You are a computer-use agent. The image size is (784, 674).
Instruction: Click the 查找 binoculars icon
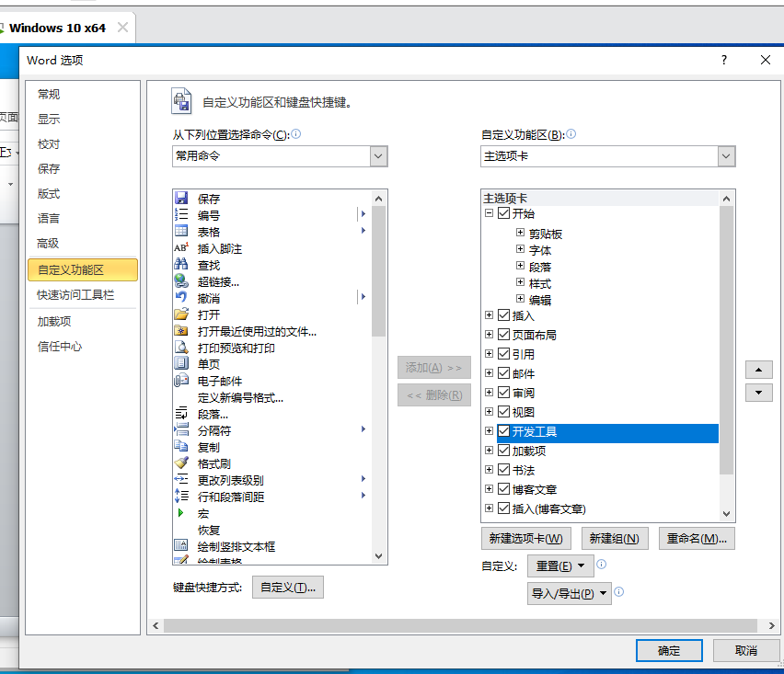coord(181,264)
